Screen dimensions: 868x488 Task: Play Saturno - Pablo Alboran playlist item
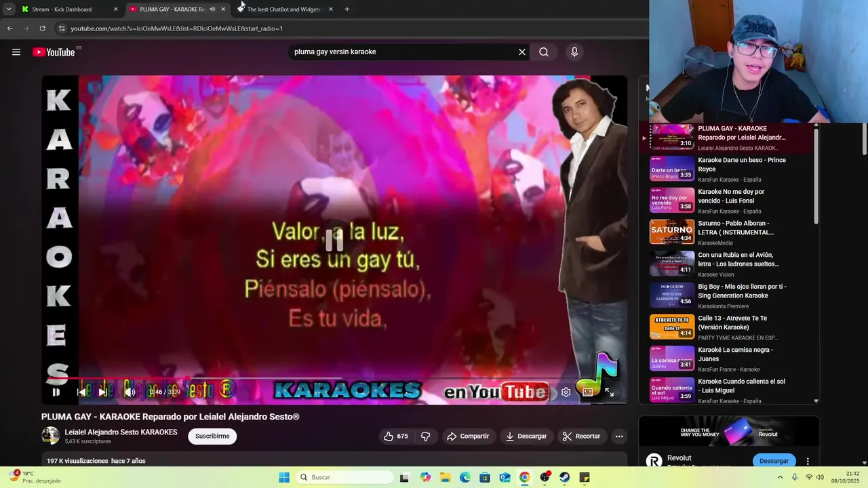click(x=727, y=232)
